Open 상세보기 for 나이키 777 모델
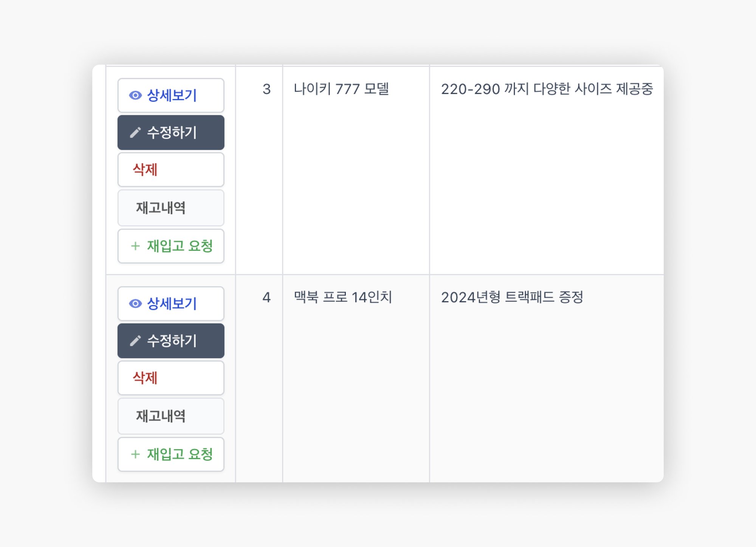The width and height of the screenshot is (756, 547). (x=171, y=95)
